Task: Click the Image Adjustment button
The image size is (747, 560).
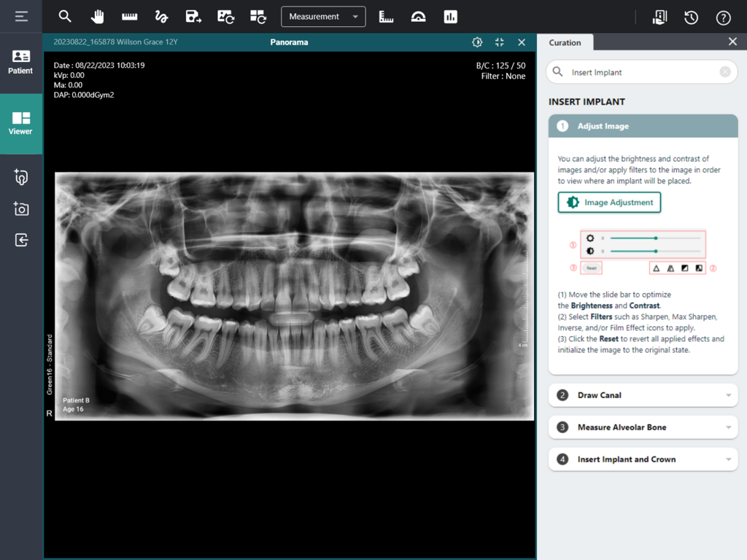Action: (609, 202)
